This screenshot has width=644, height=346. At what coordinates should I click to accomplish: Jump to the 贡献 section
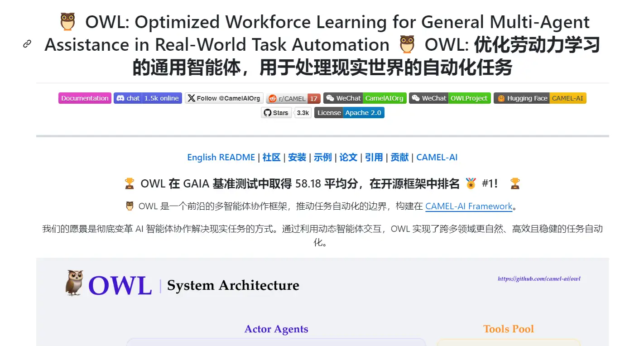pyautogui.click(x=399, y=157)
